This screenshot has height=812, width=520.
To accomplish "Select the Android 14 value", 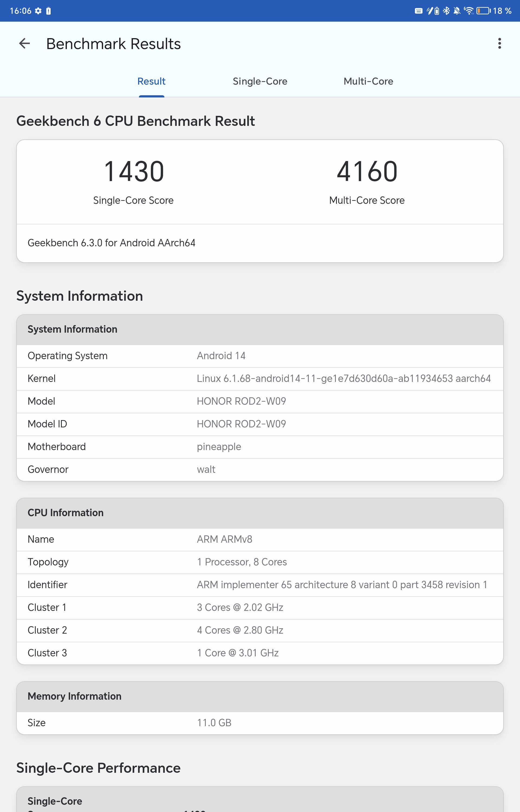I will [221, 356].
